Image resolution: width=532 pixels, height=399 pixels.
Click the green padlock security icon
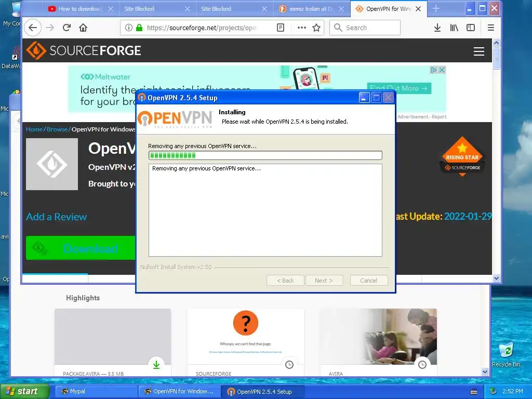139,28
